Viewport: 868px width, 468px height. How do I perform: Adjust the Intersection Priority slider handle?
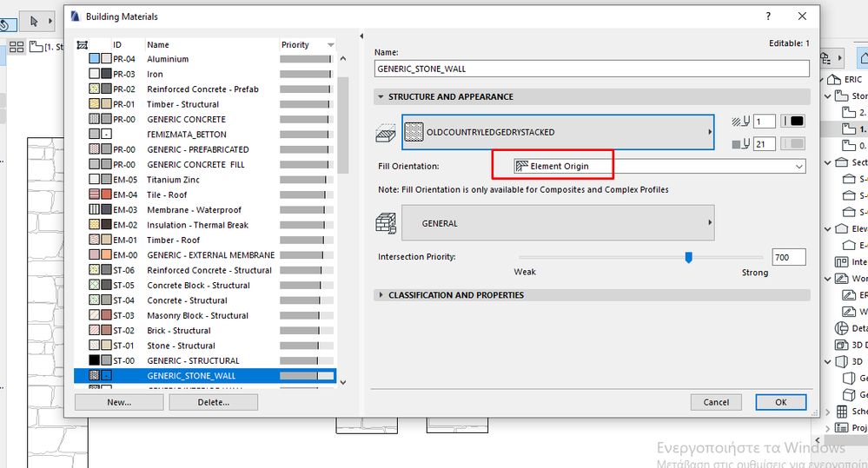689,257
